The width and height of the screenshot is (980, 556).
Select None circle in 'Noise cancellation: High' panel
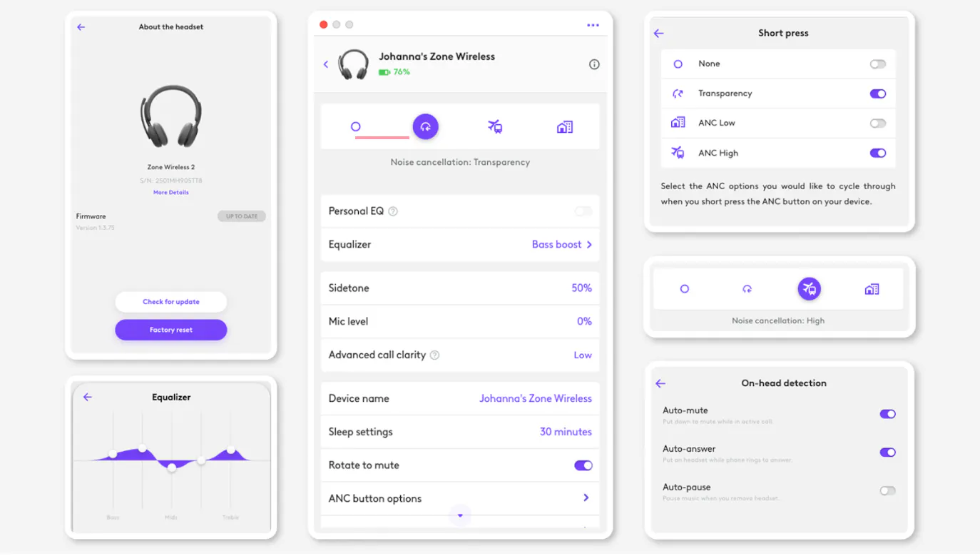point(685,289)
